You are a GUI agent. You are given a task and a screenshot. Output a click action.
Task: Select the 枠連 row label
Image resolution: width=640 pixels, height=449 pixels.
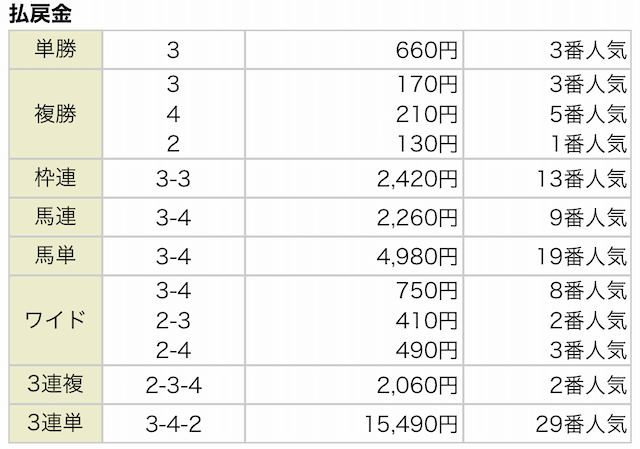tap(55, 179)
